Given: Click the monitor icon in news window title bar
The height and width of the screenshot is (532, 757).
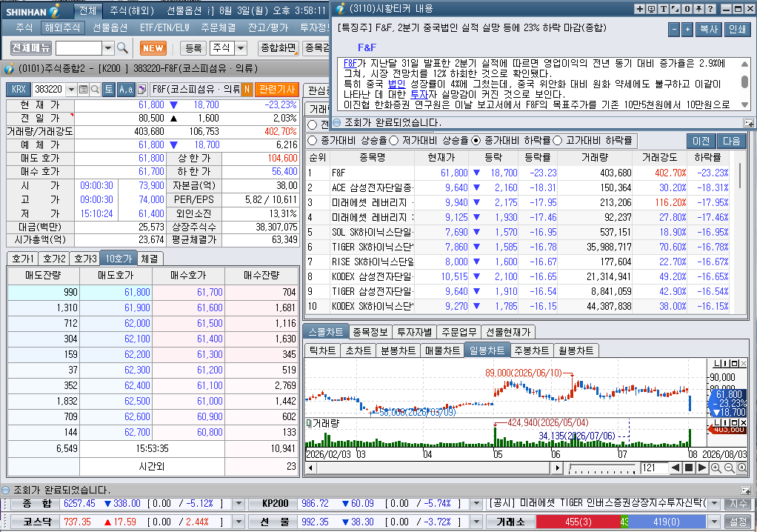Looking at the screenshot, I should (x=651, y=9).
